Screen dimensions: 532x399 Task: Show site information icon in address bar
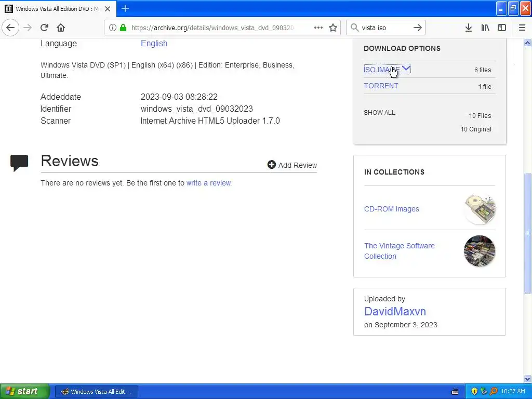(x=113, y=28)
